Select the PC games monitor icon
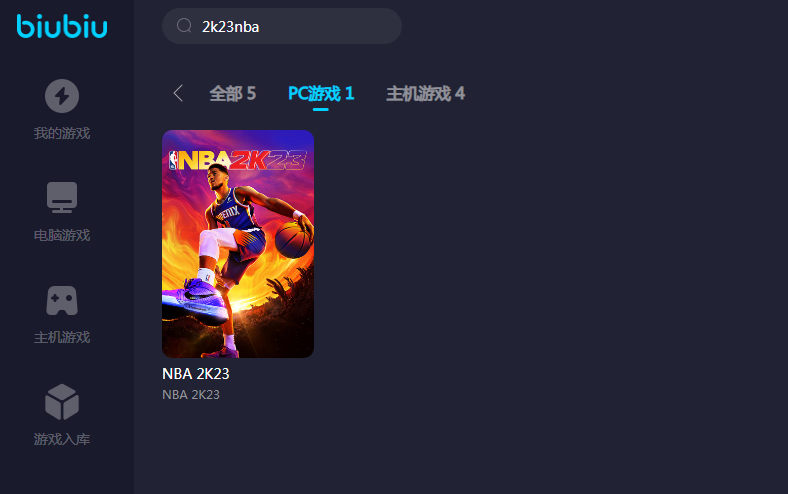This screenshot has width=788, height=494. click(62, 197)
